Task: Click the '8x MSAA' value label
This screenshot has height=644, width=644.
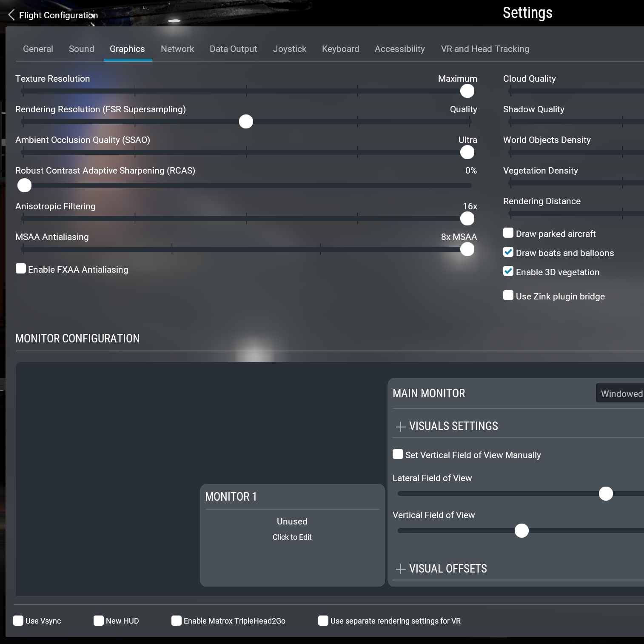Action: pos(459,237)
